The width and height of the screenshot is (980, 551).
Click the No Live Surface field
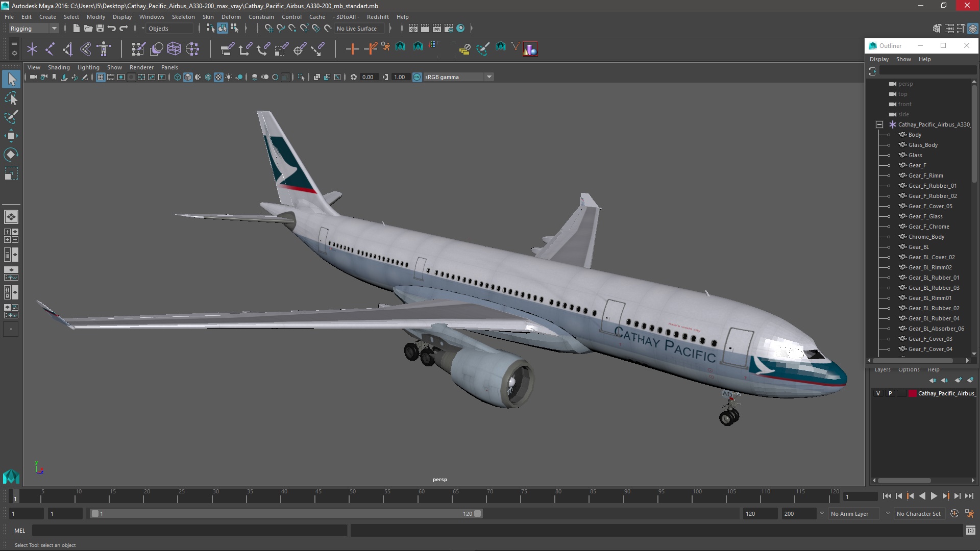[x=359, y=29]
